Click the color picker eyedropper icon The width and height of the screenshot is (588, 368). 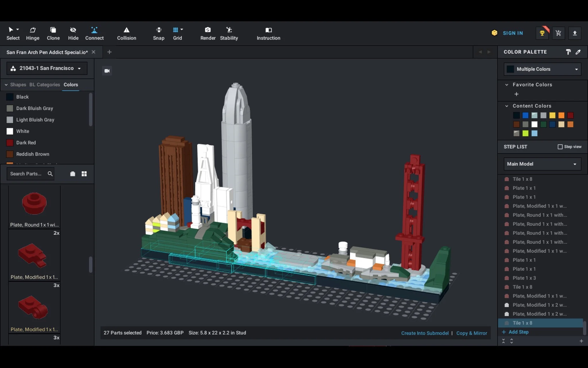pos(578,52)
